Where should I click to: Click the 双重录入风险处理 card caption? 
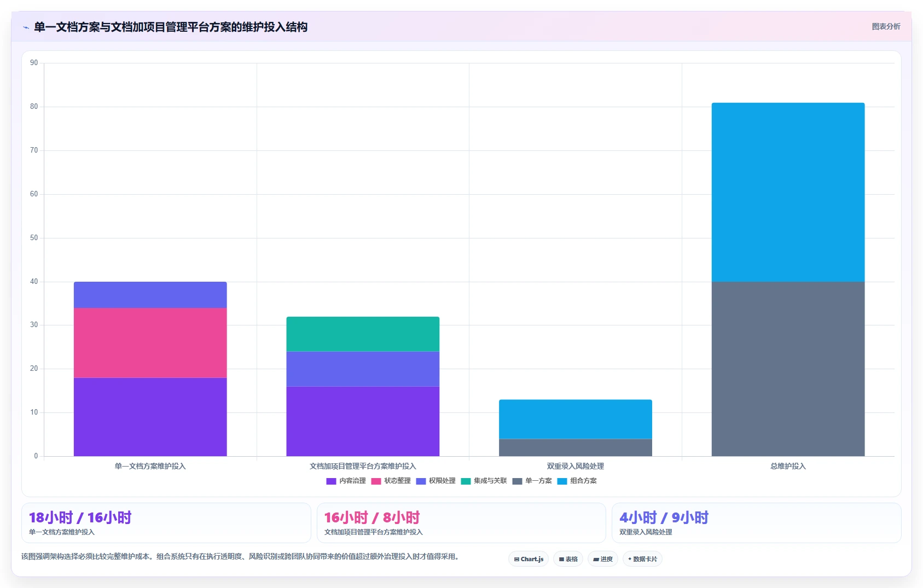646,532
